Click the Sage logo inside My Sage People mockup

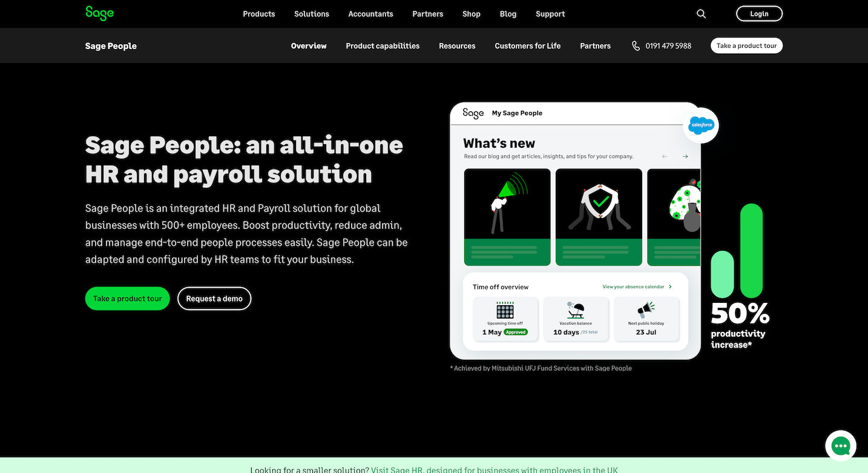pos(473,113)
